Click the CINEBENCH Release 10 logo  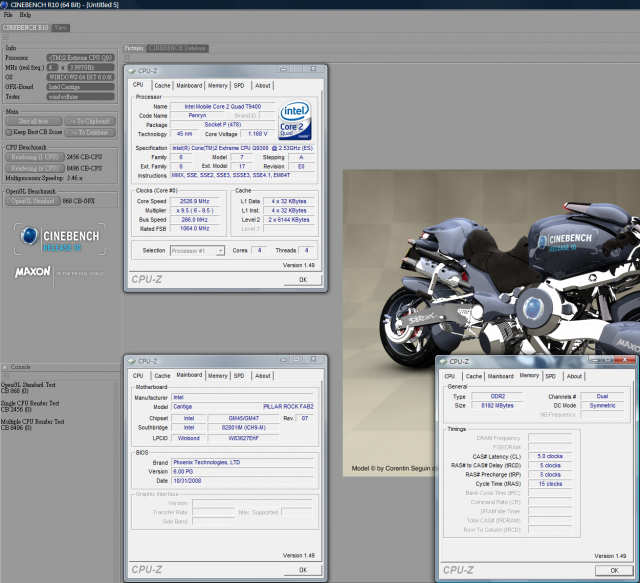pyautogui.click(x=60, y=239)
